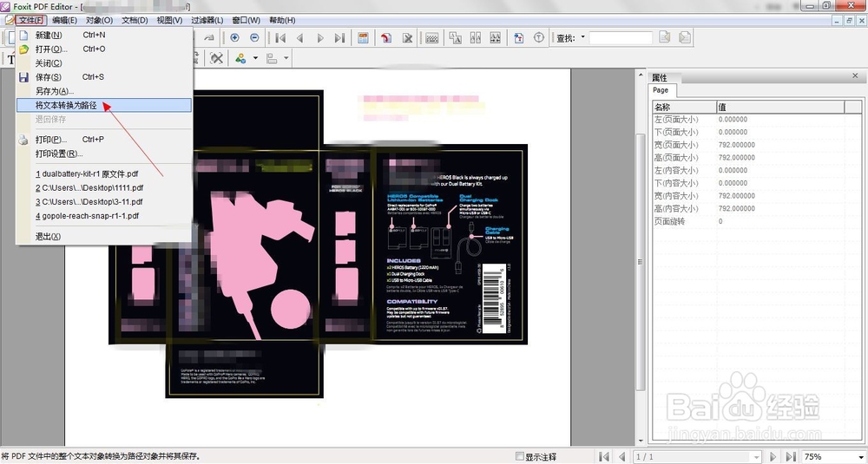Open the 对象(O) menu
This screenshot has width=868, height=464.
click(99, 21)
